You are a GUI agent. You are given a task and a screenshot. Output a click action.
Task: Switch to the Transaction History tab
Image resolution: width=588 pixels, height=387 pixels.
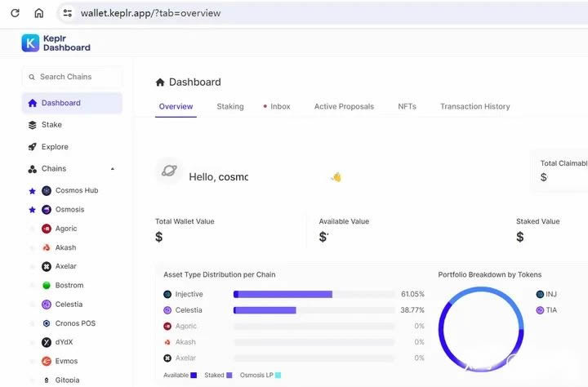(475, 106)
